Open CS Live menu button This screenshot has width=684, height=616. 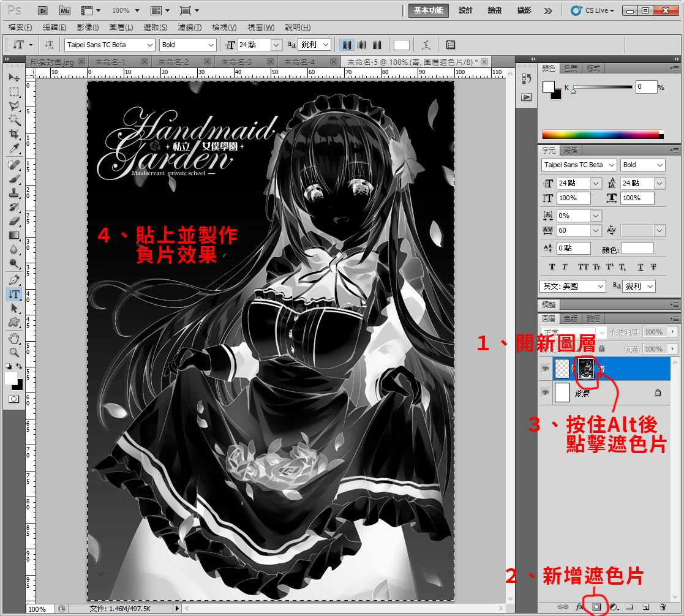point(593,10)
